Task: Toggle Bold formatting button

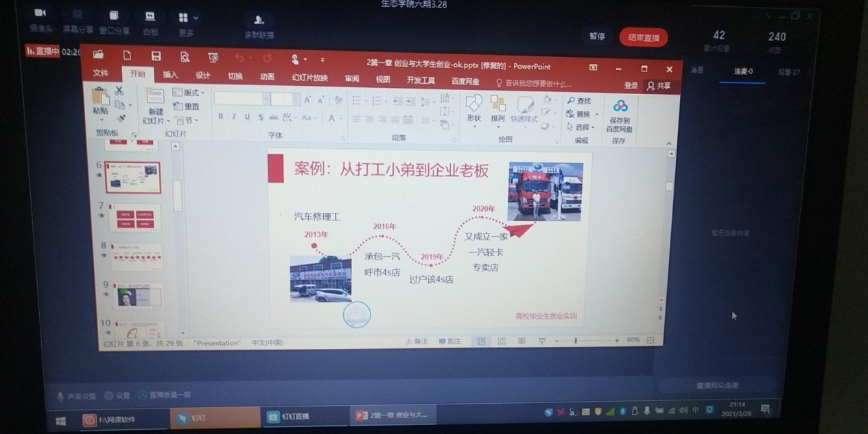Action: (220, 117)
